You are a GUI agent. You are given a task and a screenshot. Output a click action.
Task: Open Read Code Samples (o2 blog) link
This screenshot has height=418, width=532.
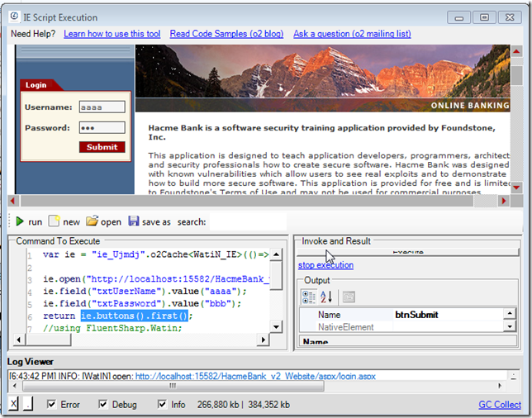(x=226, y=34)
